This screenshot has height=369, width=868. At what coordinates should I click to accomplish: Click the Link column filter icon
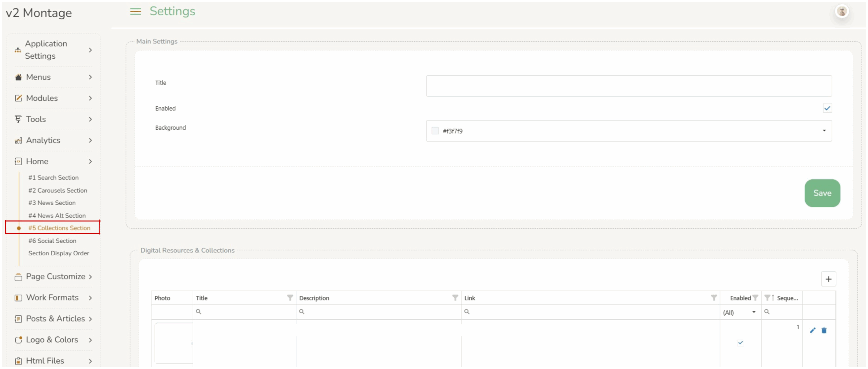click(714, 298)
